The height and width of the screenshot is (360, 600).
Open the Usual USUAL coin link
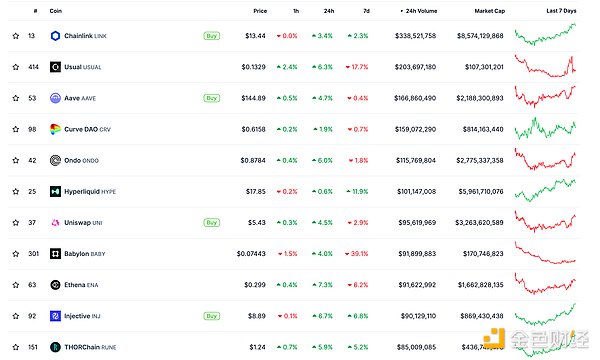[x=83, y=67]
